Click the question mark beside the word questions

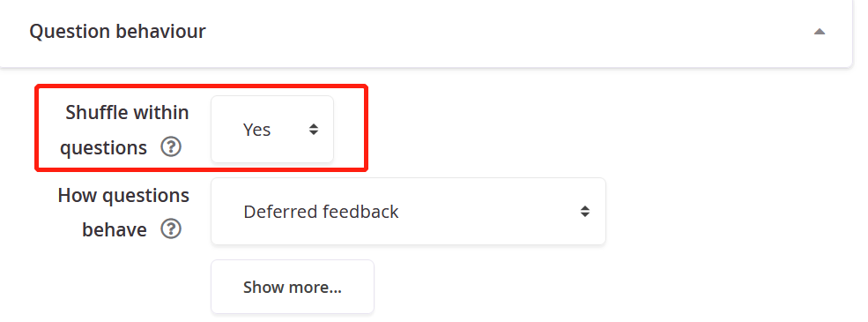tap(171, 147)
